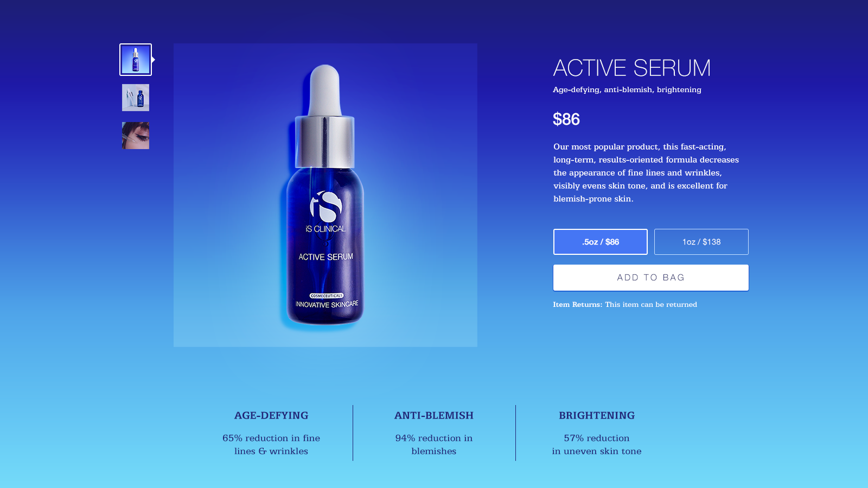Click the Age-defying, anti-blemish, brightening subtitle
Image resolution: width=868 pixels, height=488 pixels.
pos(627,90)
